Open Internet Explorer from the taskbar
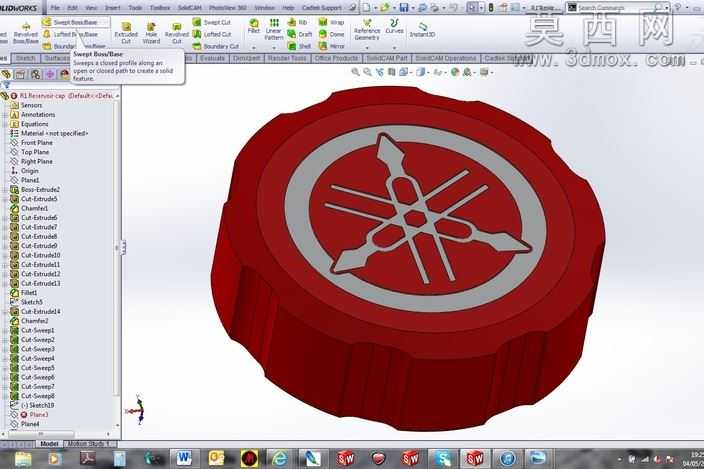 [x=279, y=458]
